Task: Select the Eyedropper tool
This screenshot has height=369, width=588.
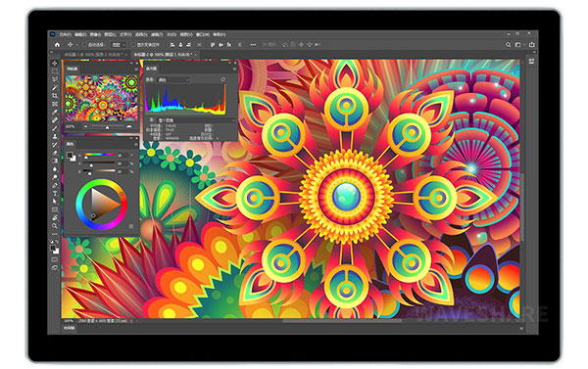Action: pyautogui.click(x=55, y=113)
